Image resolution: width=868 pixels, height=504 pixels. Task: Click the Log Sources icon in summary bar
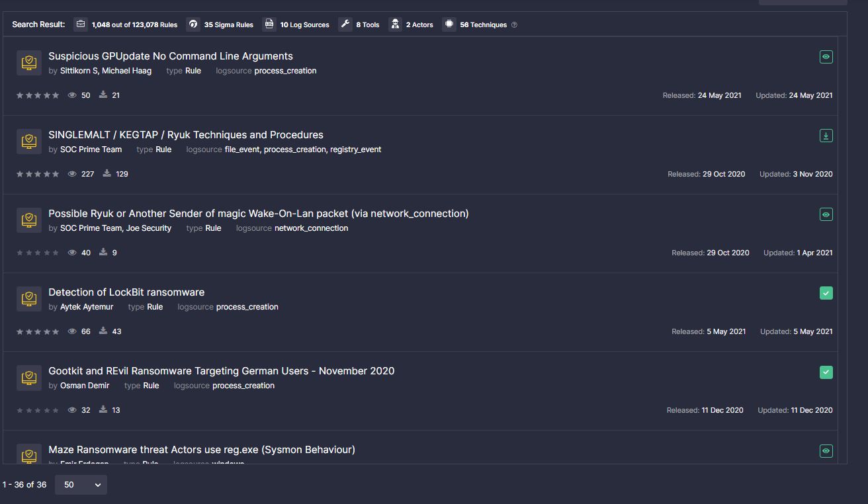pyautogui.click(x=269, y=24)
